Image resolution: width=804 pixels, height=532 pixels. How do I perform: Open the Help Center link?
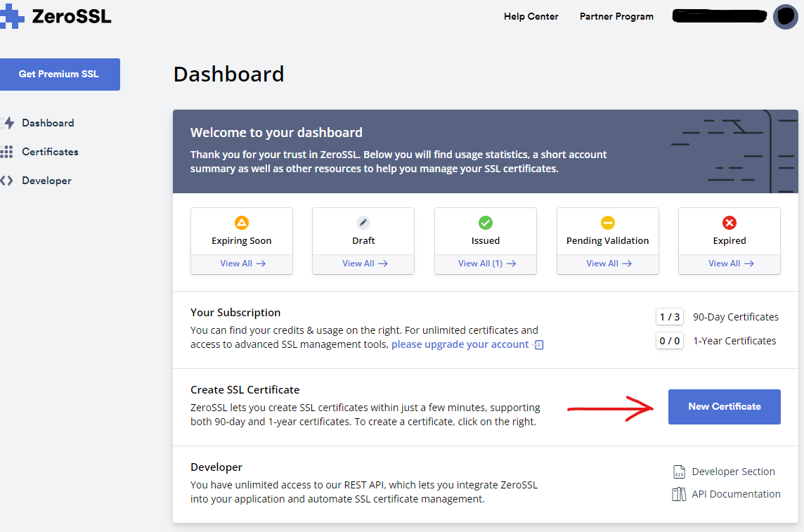tap(531, 17)
